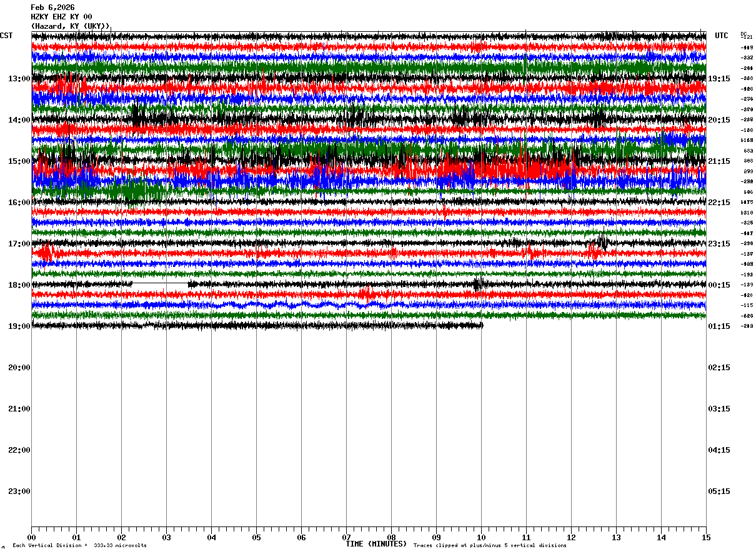Click minute 12 on the time axis
The width and height of the screenshot is (756, 554).
[x=571, y=537]
